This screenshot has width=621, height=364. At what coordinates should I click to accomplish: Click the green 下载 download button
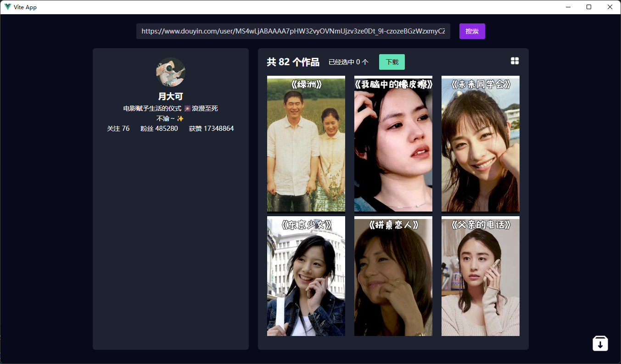click(x=392, y=62)
